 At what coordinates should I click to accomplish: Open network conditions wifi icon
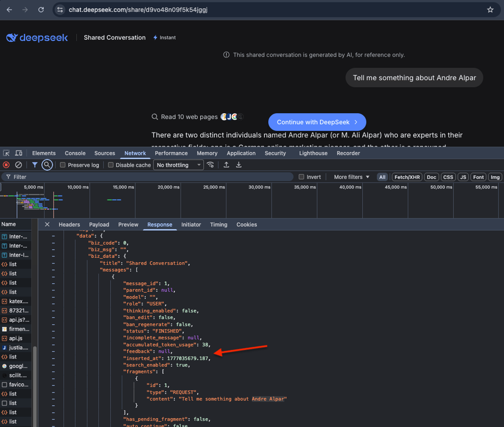point(211,165)
